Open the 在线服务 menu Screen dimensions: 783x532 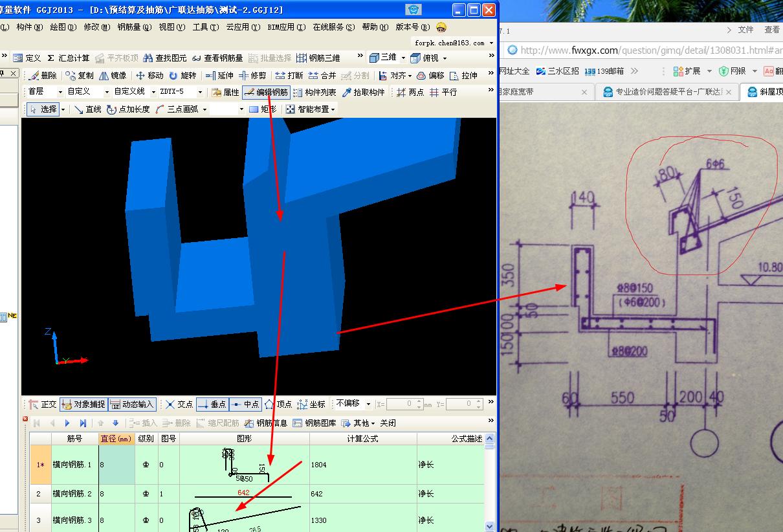tap(333, 27)
